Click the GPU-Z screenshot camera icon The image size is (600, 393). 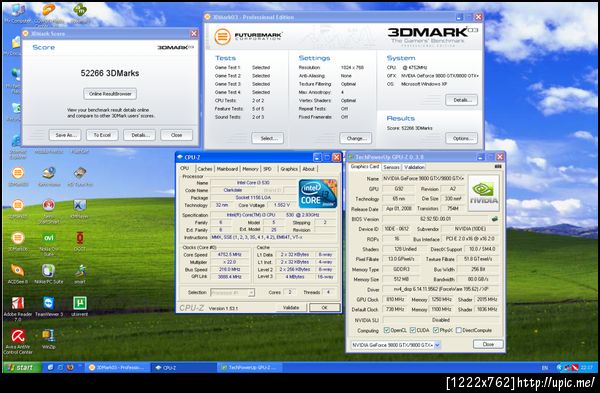497,166
